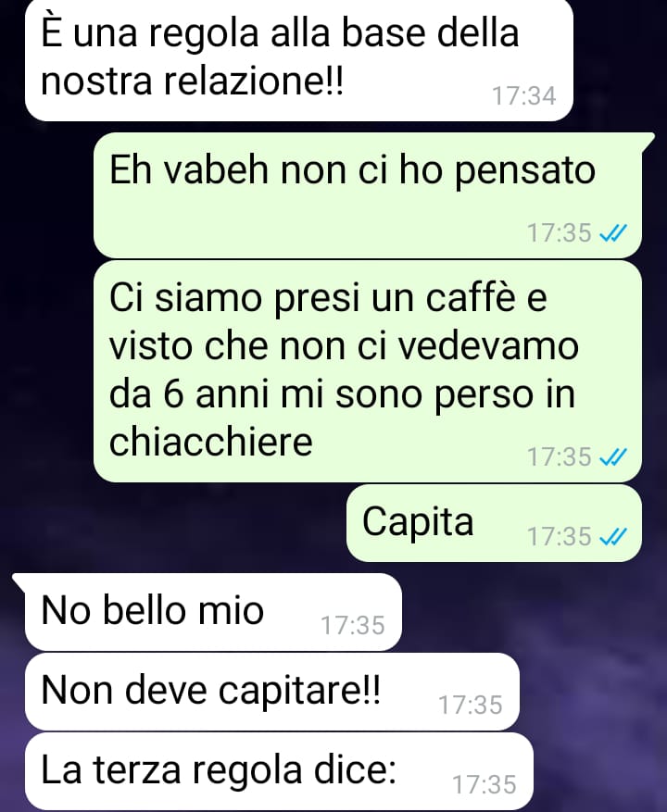Select the 'È una regola alla base' message

pyautogui.click(x=299, y=59)
